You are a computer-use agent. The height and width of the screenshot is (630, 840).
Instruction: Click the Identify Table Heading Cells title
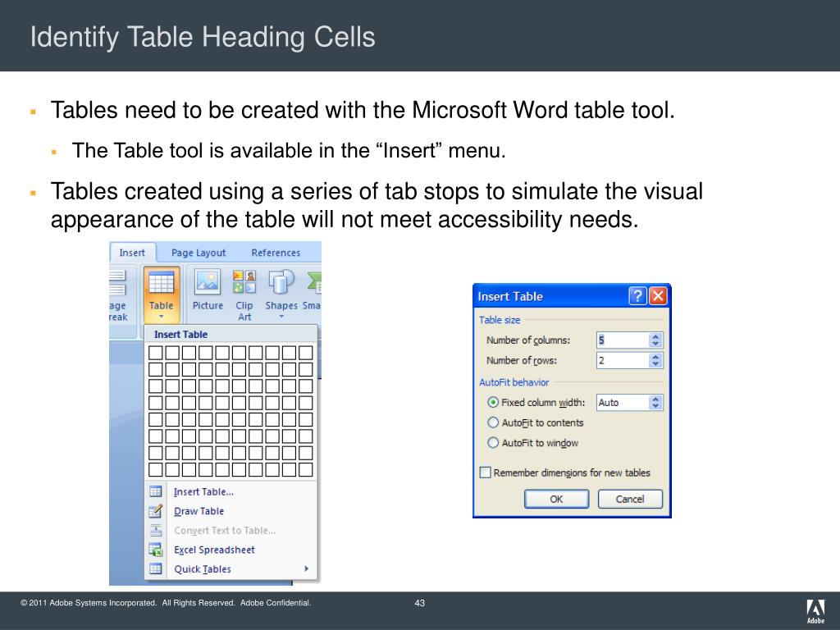pyautogui.click(x=203, y=38)
